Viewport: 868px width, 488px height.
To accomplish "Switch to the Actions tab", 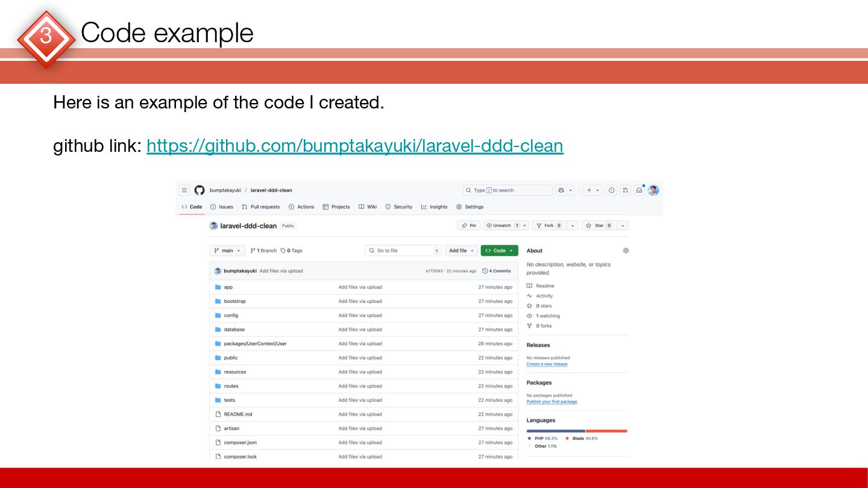I will pos(301,207).
